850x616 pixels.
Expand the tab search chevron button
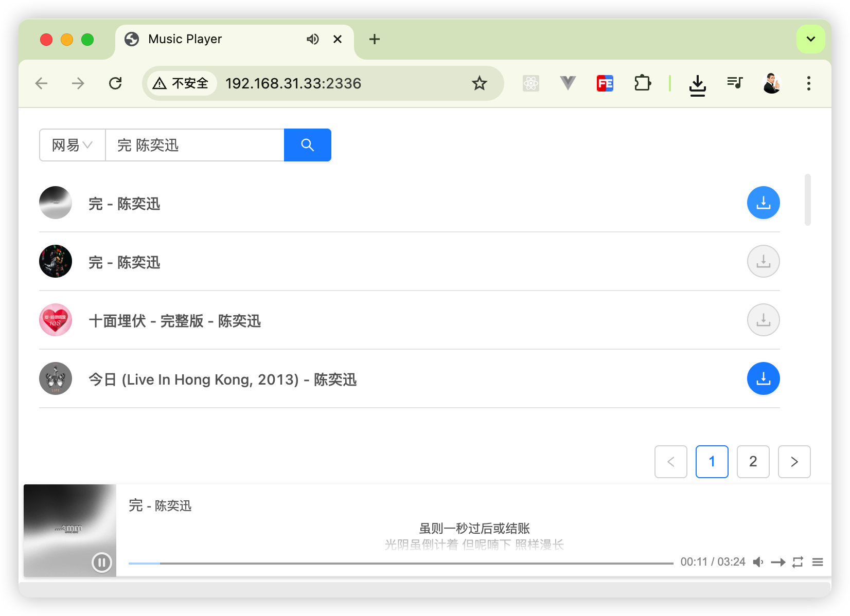click(810, 39)
